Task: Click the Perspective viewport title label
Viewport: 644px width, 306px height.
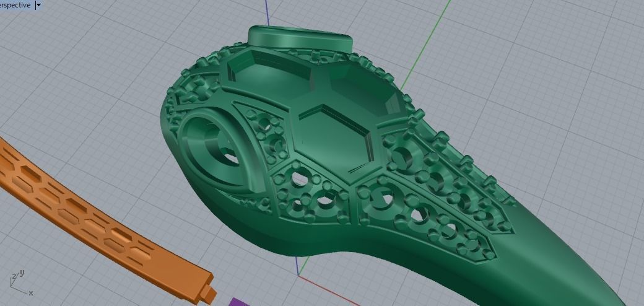Action: [15, 5]
